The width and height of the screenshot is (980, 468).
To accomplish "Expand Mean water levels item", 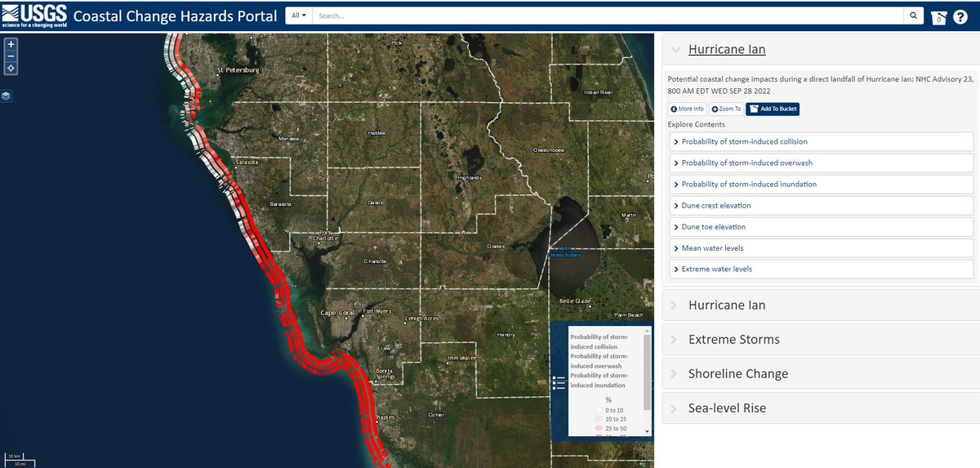I will coord(821,247).
